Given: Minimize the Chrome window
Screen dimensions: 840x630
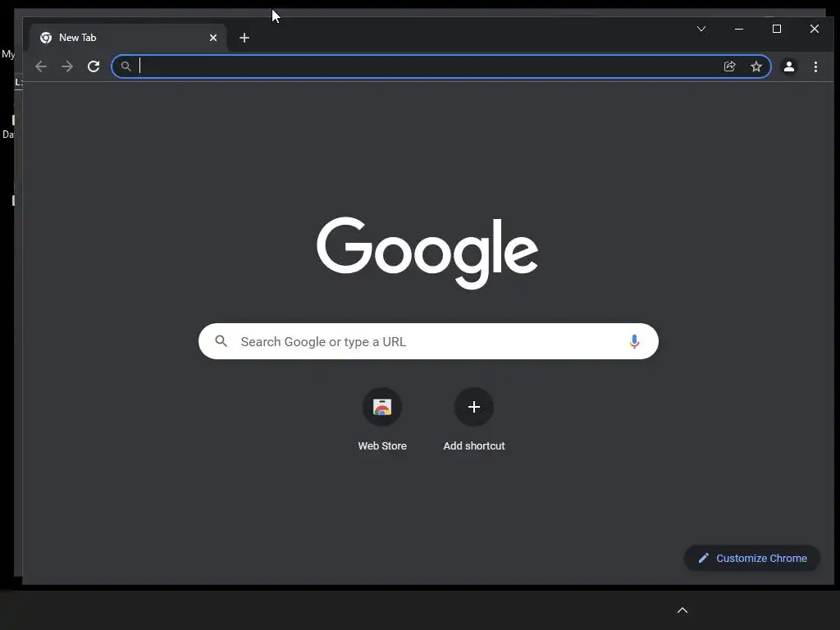Looking at the screenshot, I should click(739, 29).
